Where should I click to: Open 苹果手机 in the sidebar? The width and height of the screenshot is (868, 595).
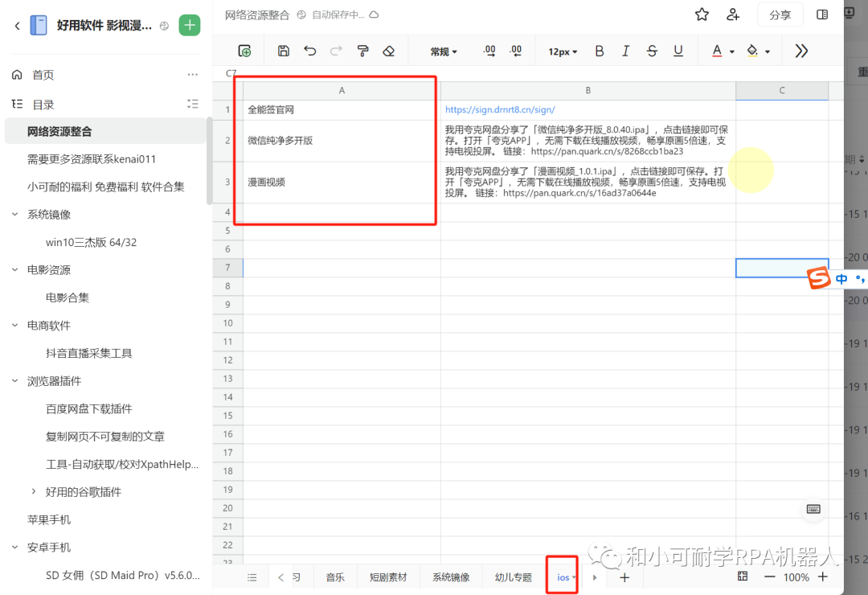pos(49,519)
